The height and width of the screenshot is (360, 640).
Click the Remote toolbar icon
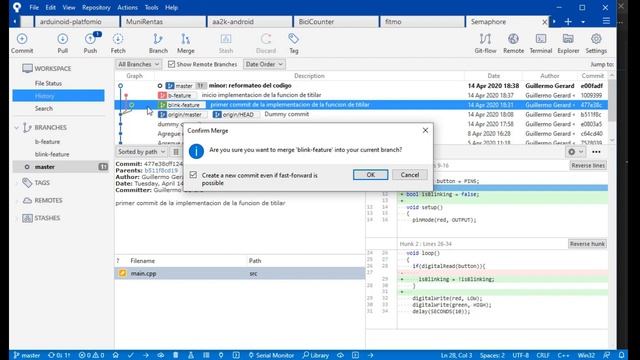point(513,43)
